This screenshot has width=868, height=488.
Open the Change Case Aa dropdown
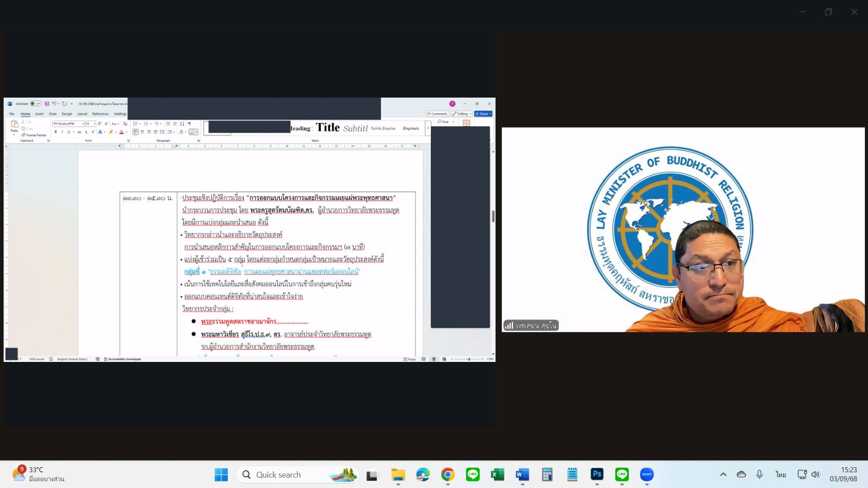tap(115, 124)
